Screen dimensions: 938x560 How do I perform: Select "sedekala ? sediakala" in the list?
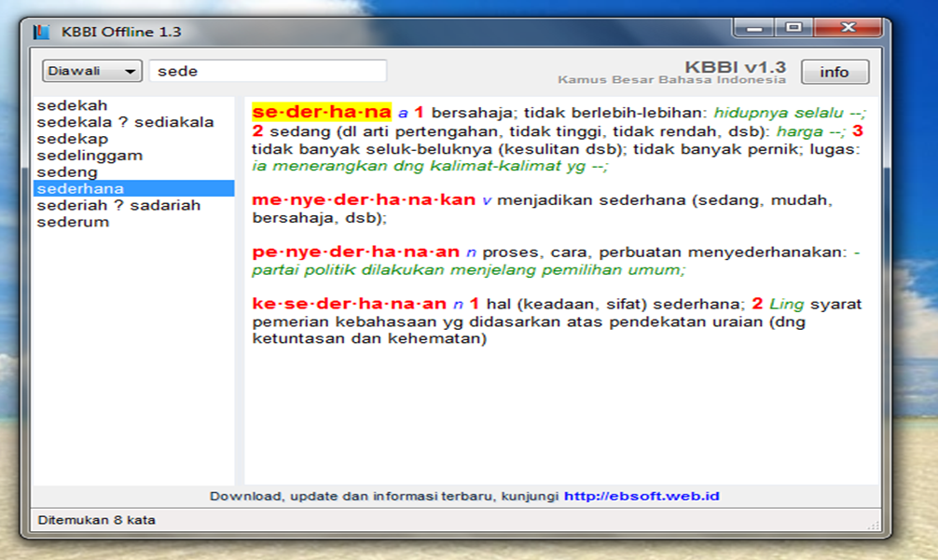[133, 122]
